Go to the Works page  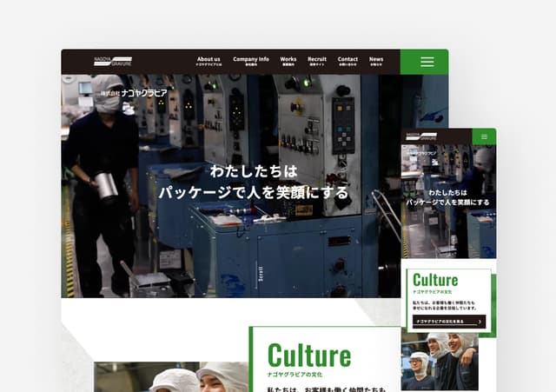288,61
